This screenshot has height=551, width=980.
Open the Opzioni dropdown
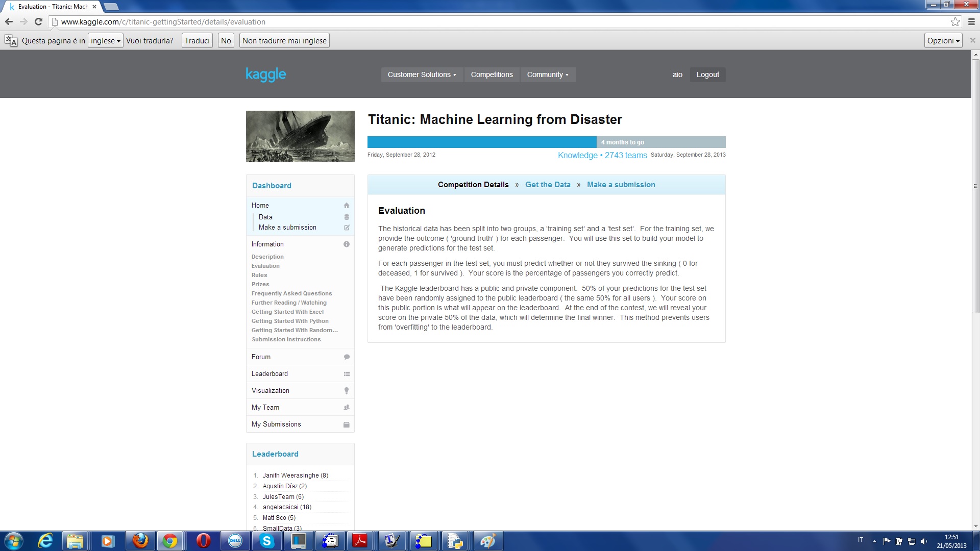coord(943,40)
